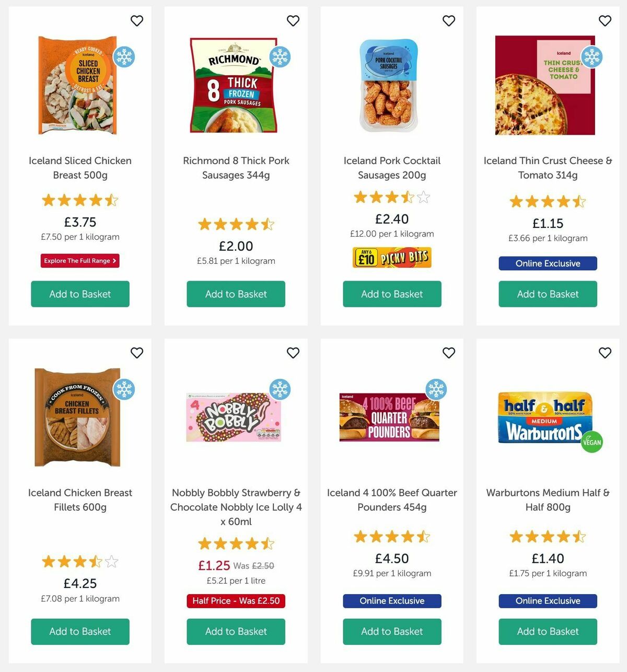The width and height of the screenshot is (627, 672).
Task: Favorite the Richmond Thick Pork Sausages
Action: tap(293, 21)
